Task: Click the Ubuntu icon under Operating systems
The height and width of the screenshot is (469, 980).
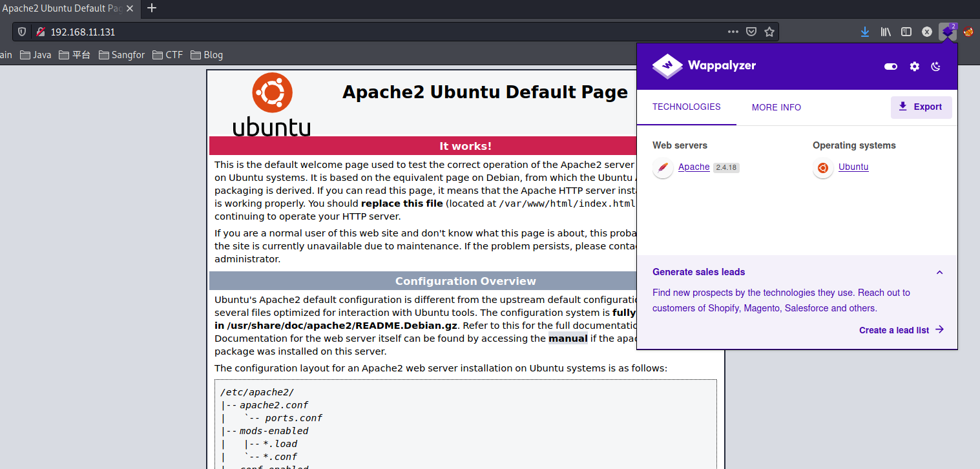Action: coord(823,168)
